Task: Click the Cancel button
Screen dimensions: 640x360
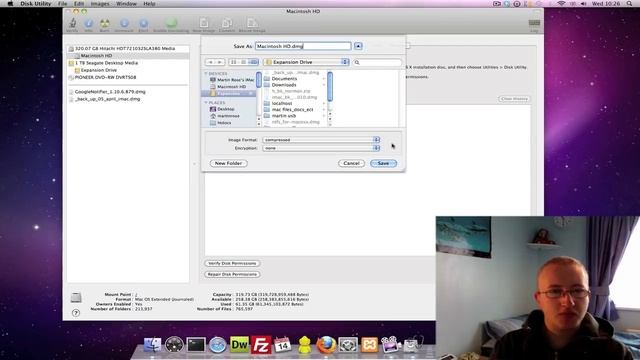Action: tap(351, 163)
